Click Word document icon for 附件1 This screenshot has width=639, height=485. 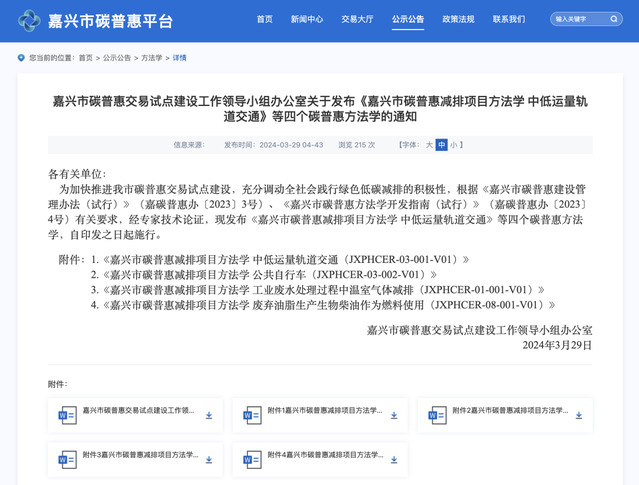252,415
